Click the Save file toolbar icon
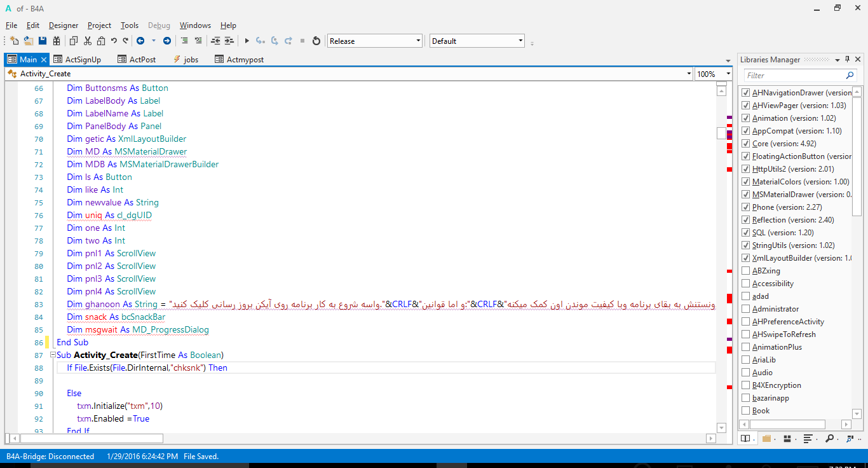868x468 pixels. 43,41
